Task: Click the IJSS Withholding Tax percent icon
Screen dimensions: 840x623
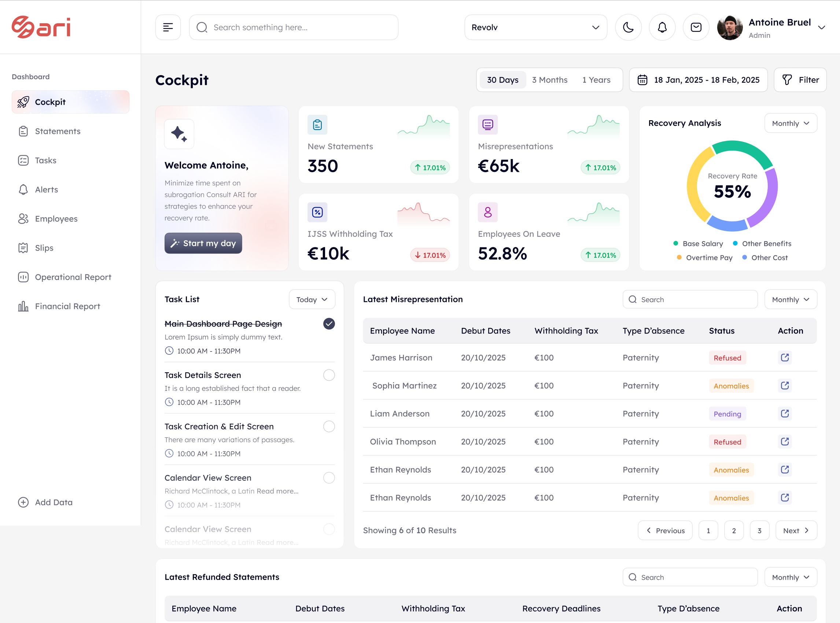Action: 317,212
